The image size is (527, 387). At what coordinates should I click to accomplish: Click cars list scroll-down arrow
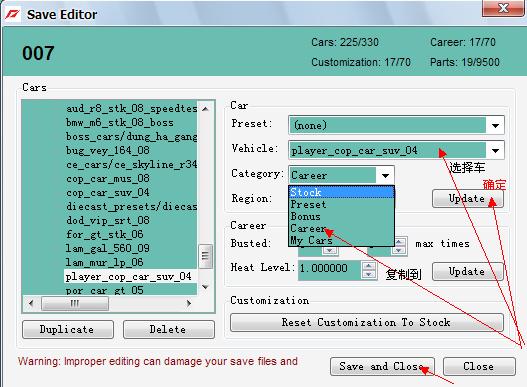(205, 287)
